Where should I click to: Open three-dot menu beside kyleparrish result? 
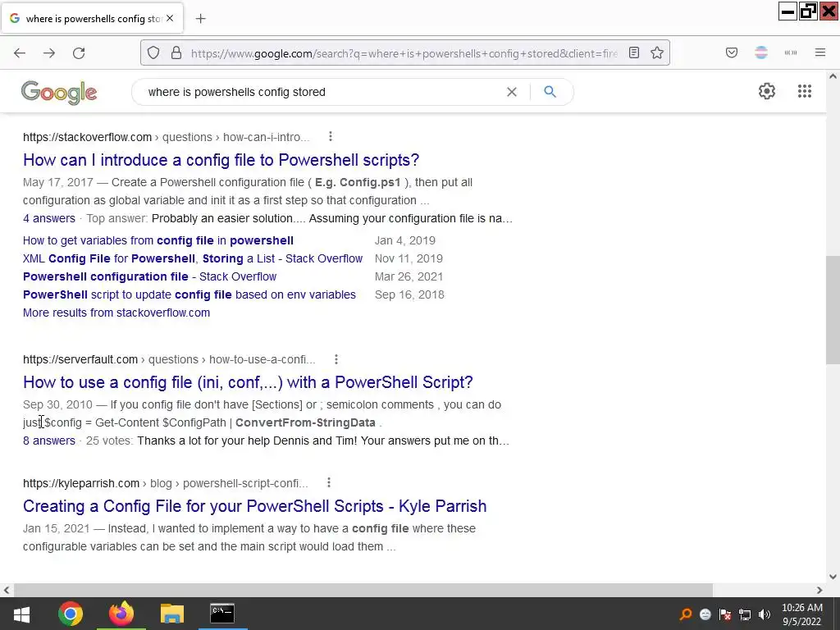(329, 482)
